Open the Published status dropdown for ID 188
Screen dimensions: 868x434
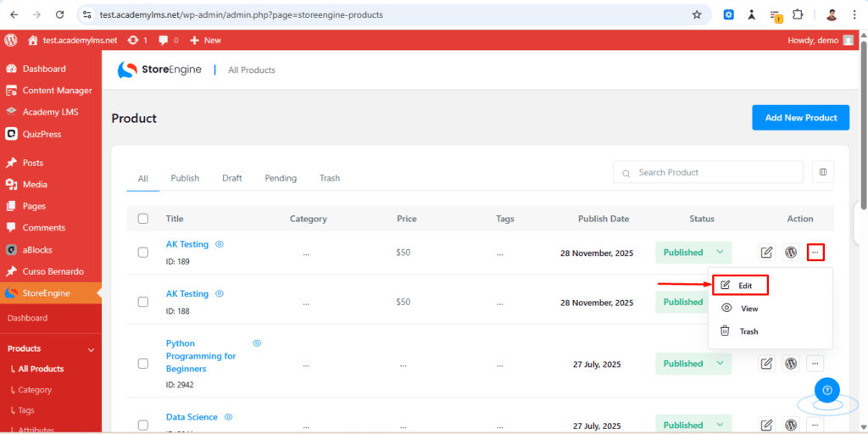[x=682, y=303]
